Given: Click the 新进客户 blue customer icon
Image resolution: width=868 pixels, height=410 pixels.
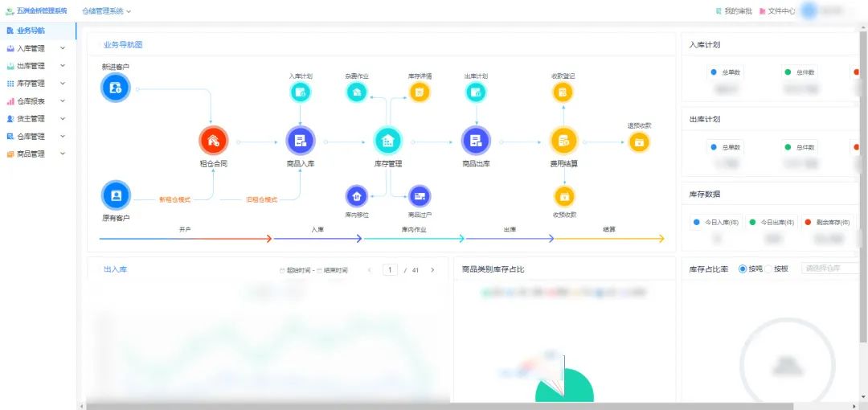Looking at the screenshot, I should pyautogui.click(x=116, y=88).
